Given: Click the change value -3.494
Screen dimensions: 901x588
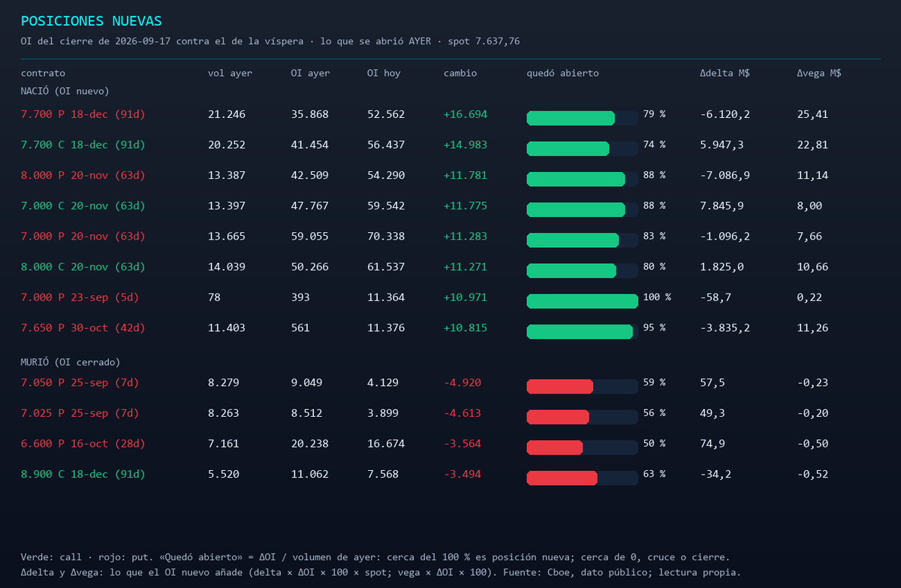Looking at the screenshot, I should [463, 475].
